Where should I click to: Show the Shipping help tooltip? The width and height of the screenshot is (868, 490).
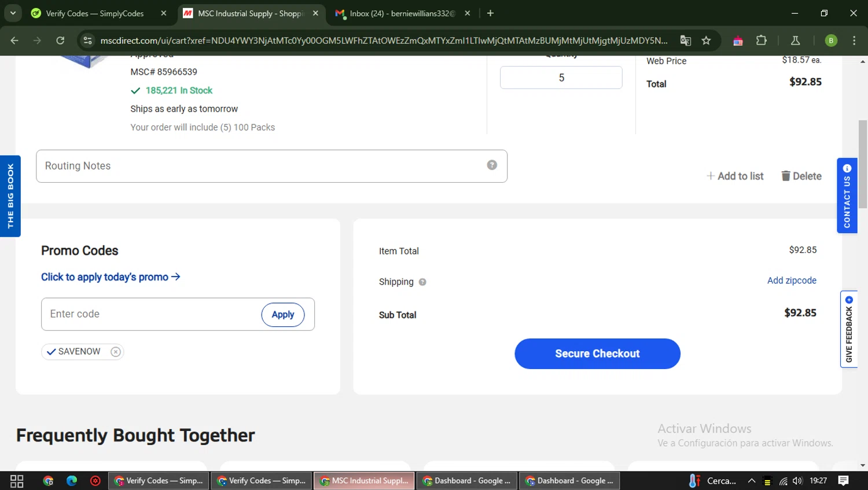422,282
